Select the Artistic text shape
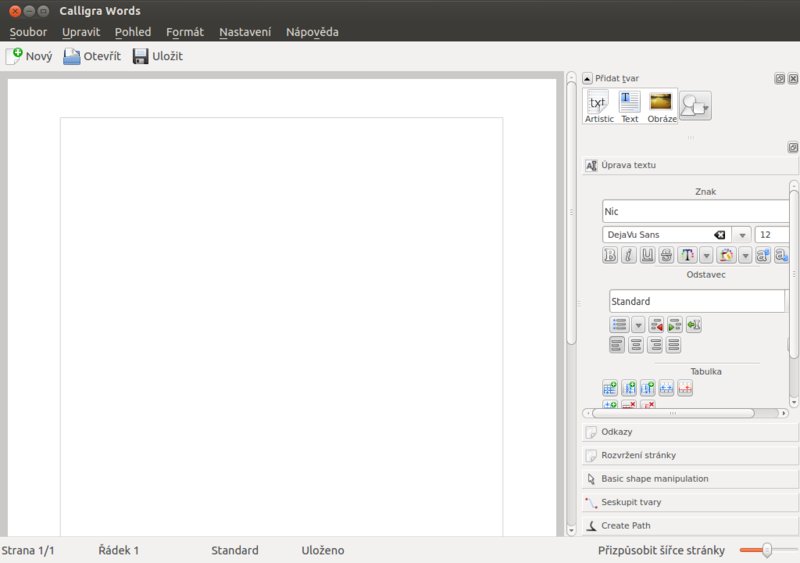The width and height of the screenshot is (800, 563). (x=599, y=105)
